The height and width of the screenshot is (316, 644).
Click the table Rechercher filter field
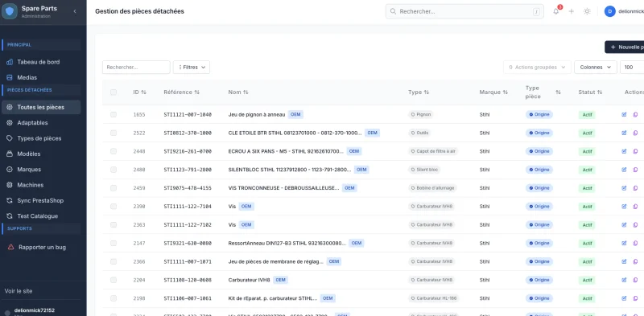pyautogui.click(x=136, y=68)
